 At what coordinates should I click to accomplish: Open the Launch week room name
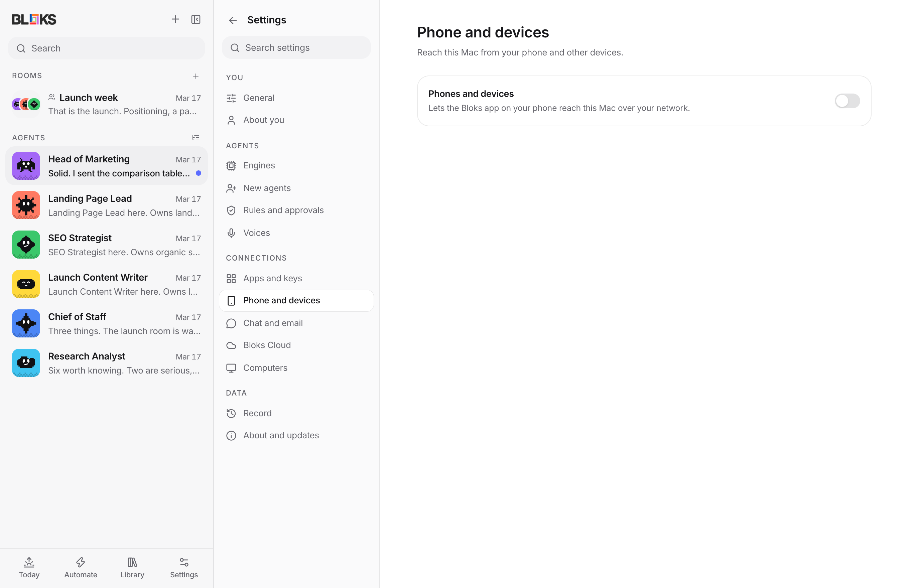[x=88, y=98]
